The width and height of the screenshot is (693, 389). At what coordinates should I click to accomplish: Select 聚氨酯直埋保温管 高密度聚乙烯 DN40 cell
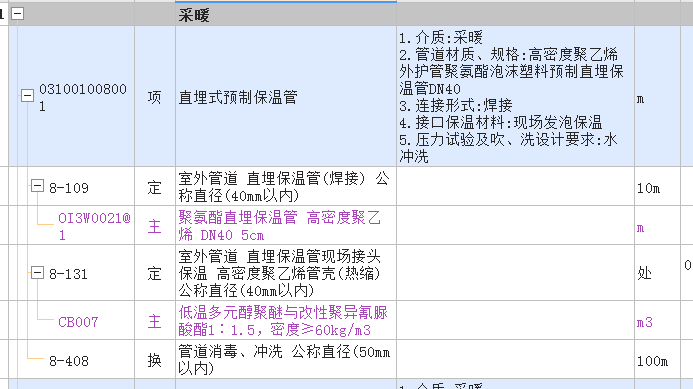coord(286,225)
